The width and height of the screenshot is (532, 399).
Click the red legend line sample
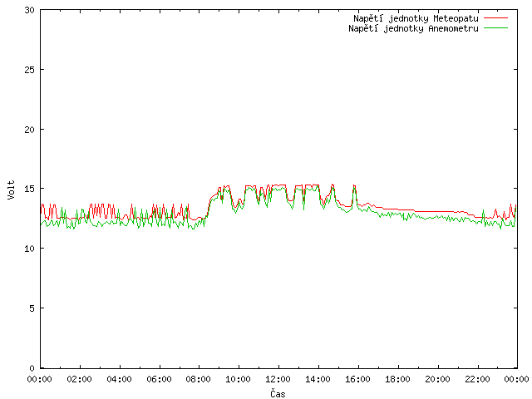[x=495, y=17]
